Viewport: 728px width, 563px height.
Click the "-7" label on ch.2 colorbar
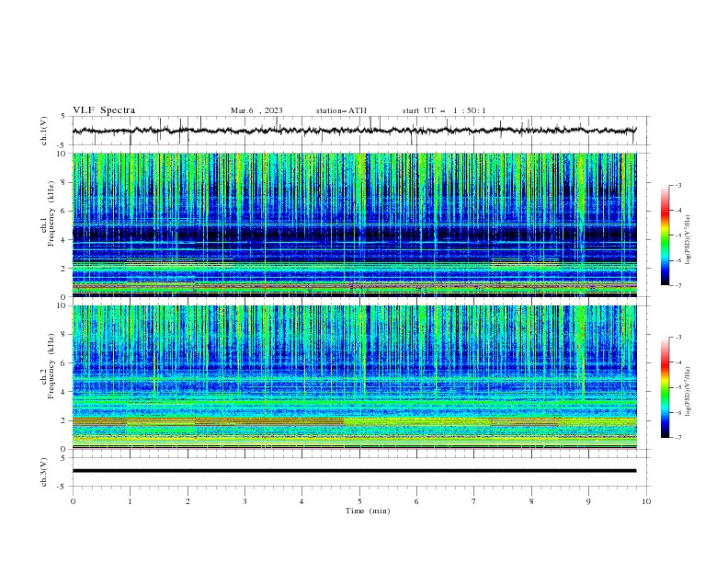coord(677,437)
